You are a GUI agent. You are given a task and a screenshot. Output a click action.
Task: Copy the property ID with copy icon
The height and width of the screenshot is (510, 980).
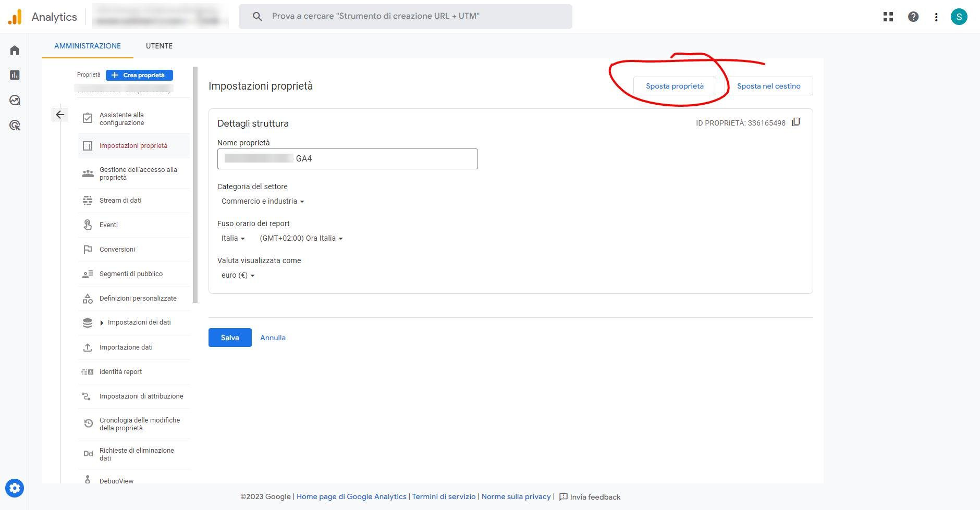pyautogui.click(x=795, y=122)
